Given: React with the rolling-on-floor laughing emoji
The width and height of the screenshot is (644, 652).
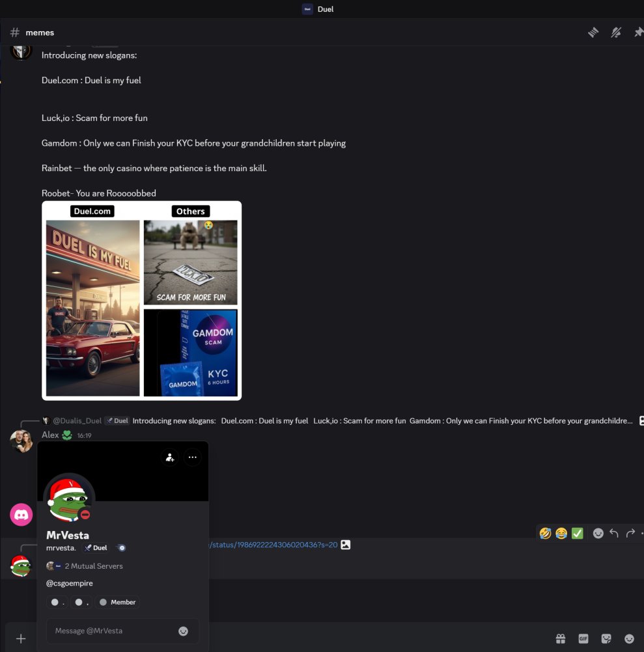Looking at the screenshot, I should click(545, 533).
